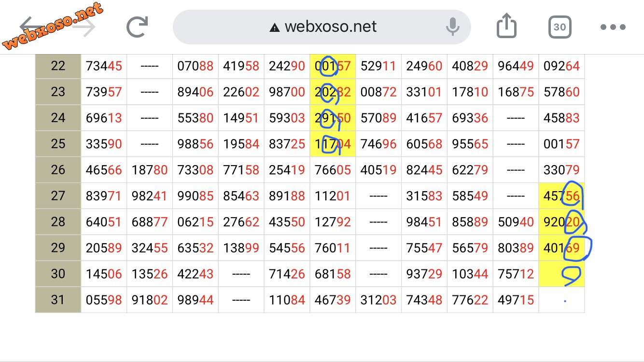The width and height of the screenshot is (644, 362).
Task: Open the share sheet icon
Action: pos(506,26)
